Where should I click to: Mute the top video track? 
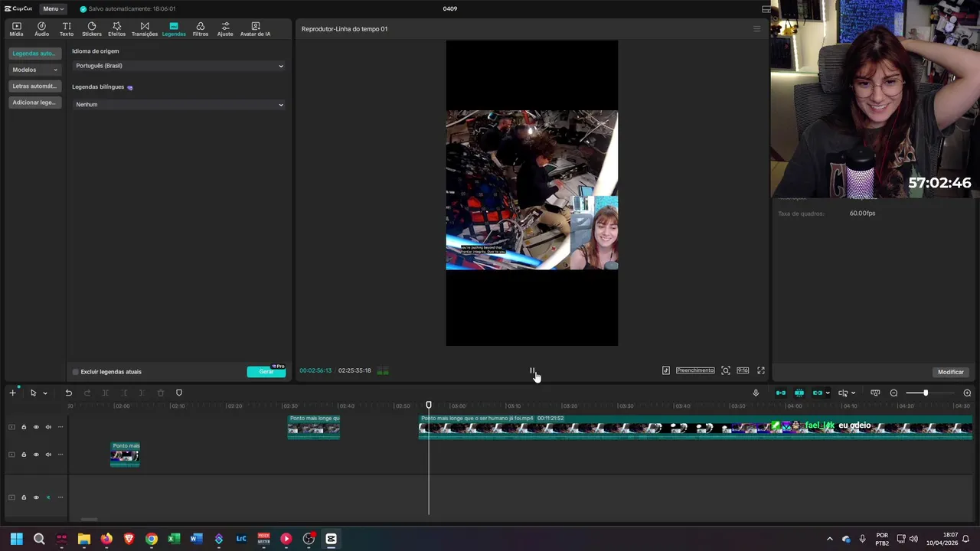tap(48, 427)
